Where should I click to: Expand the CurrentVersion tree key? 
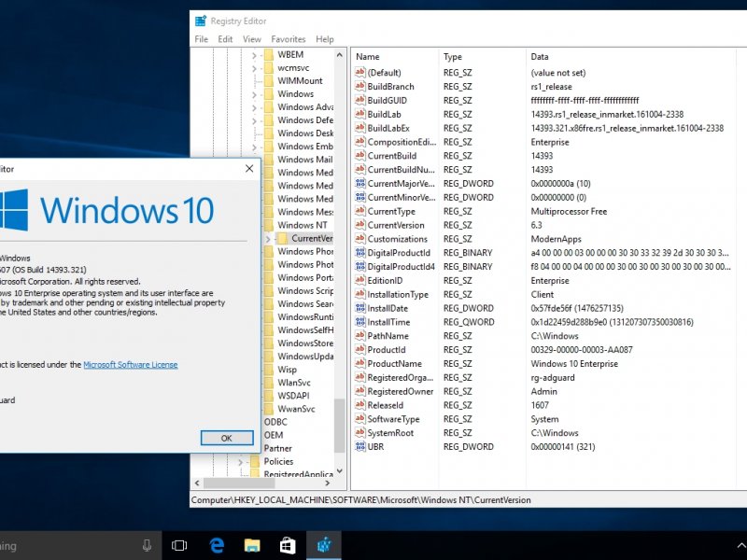pos(268,239)
